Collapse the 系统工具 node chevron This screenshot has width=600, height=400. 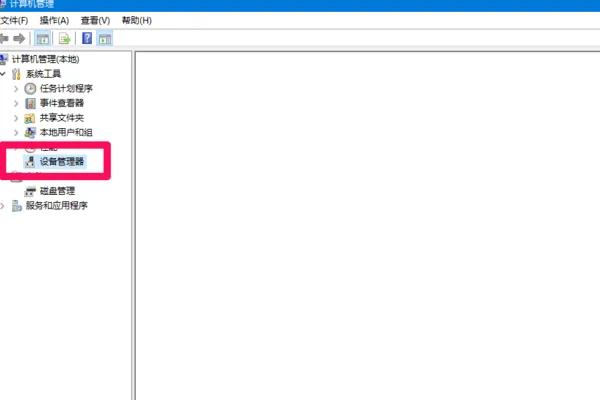pyautogui.click(x=3, y=73)
